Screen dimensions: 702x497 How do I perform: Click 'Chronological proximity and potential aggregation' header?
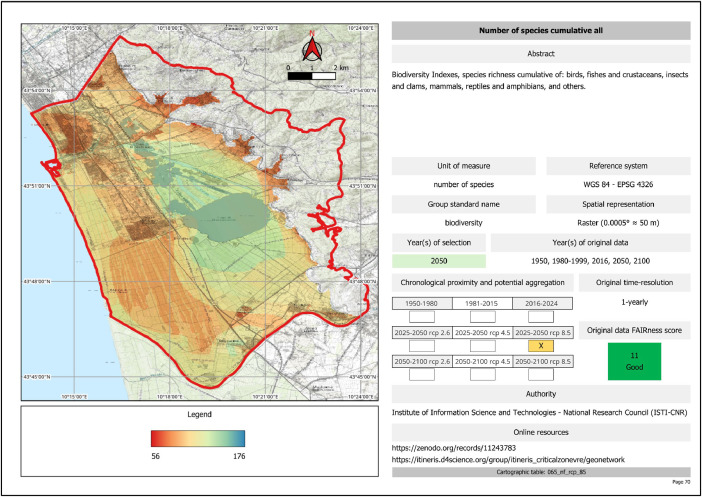(483, 283)
